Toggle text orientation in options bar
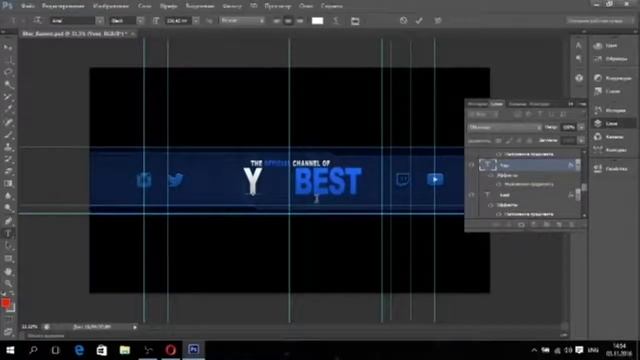 pos(37,20)
